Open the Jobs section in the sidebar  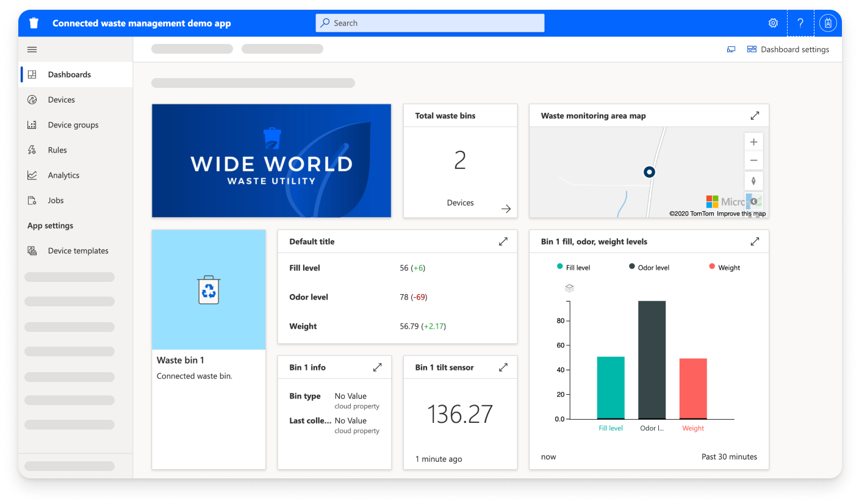56,200
